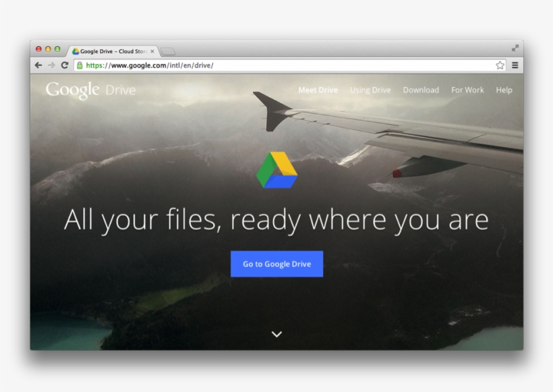Reload the page with the refresh icon
The height and width of the screenshot is (392, 553).
click(64, 65)
